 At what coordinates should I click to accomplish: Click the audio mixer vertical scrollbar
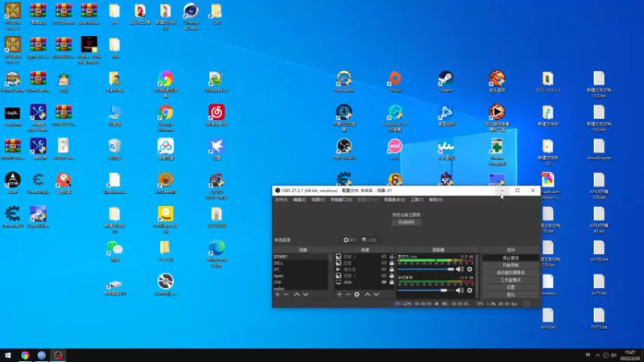[477, 276]
